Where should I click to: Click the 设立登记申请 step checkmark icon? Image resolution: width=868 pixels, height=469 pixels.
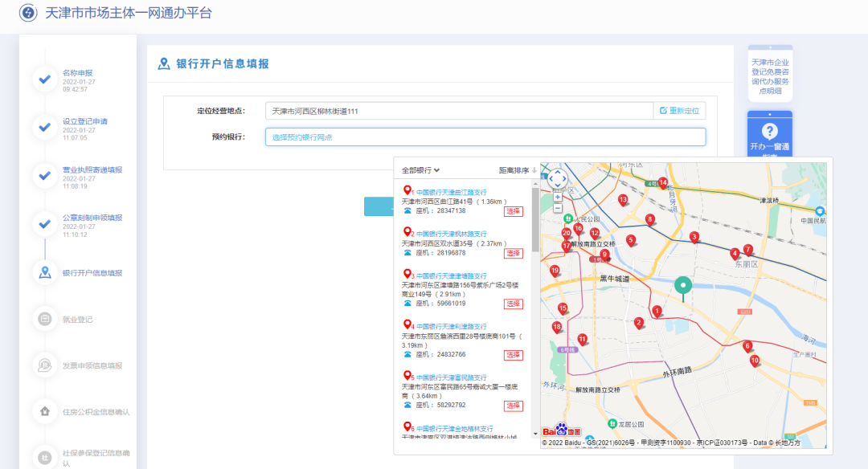[45, 127]
